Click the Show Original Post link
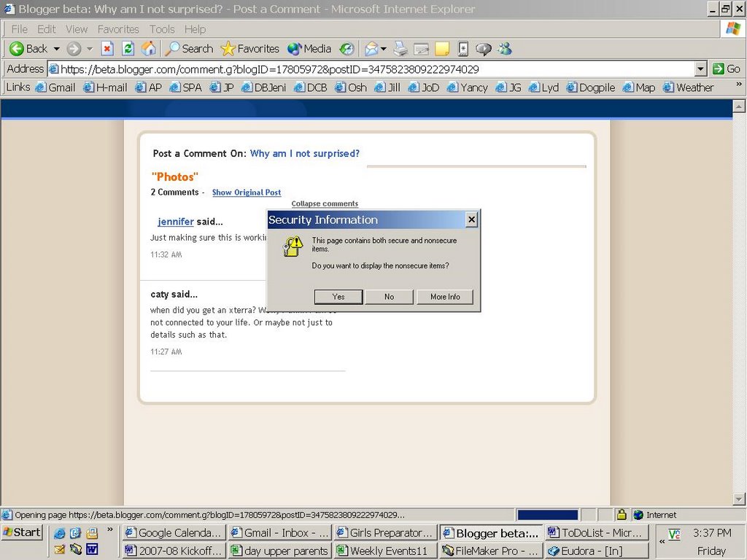The image size is (747, 560). click(x=247, y=192)
